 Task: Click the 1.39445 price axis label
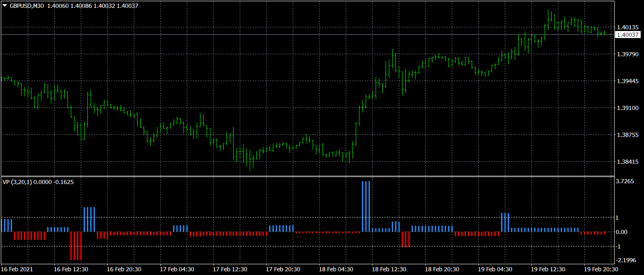point(627,81)
